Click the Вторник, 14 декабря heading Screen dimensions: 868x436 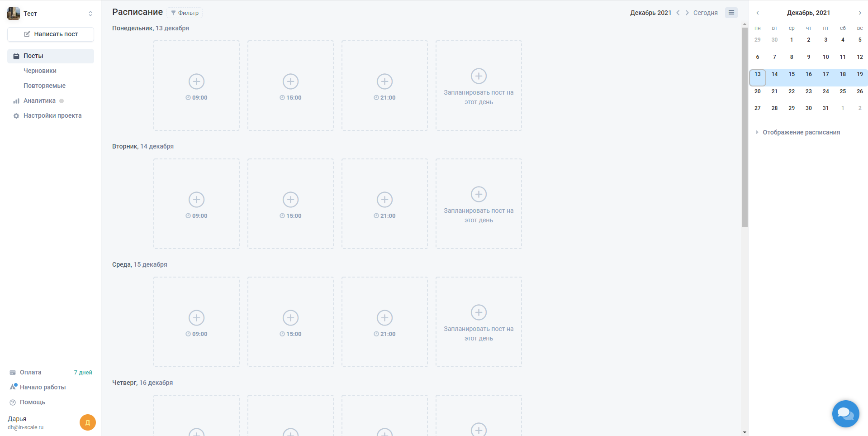coord(143,146)
